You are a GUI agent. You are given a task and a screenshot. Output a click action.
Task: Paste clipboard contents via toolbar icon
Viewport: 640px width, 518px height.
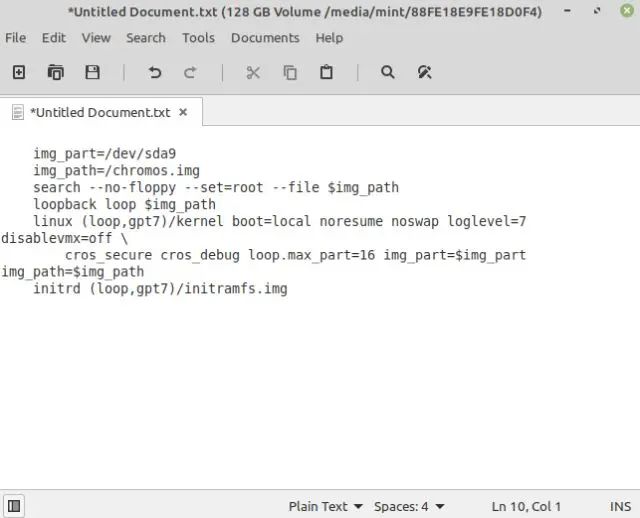tap(326, 72)
